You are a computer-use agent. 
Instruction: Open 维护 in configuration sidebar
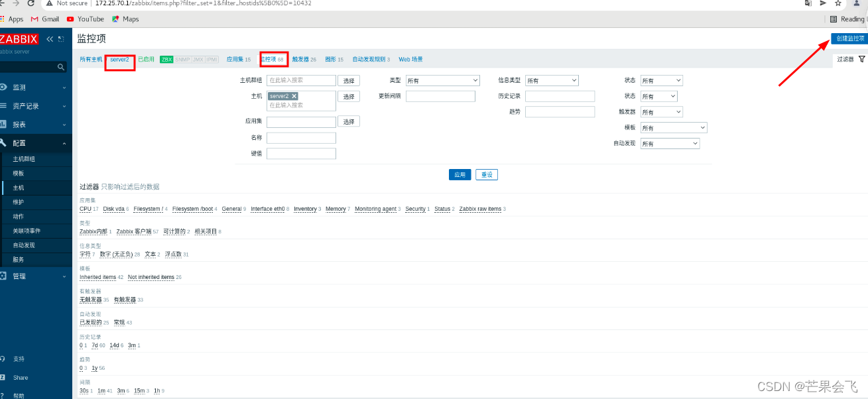click(18, 202)
